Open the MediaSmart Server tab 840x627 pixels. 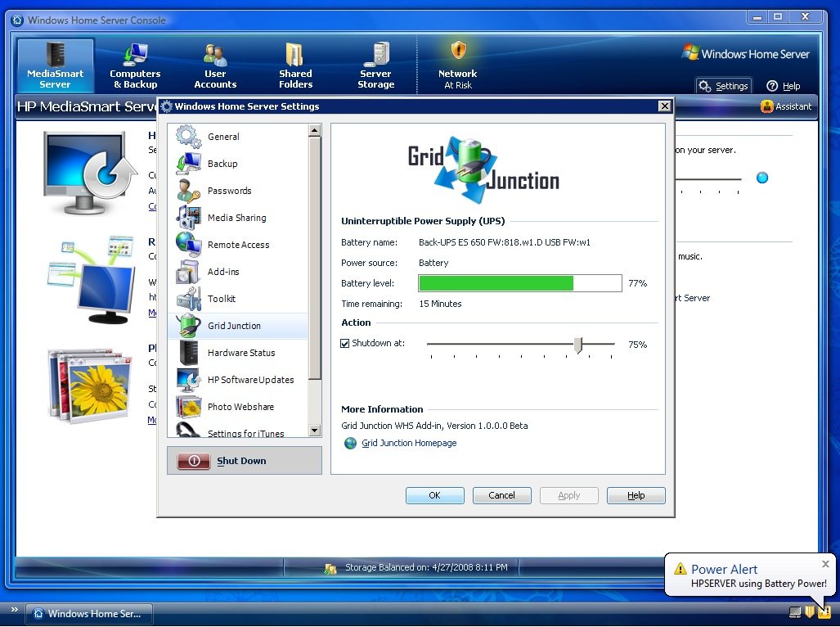55,65
